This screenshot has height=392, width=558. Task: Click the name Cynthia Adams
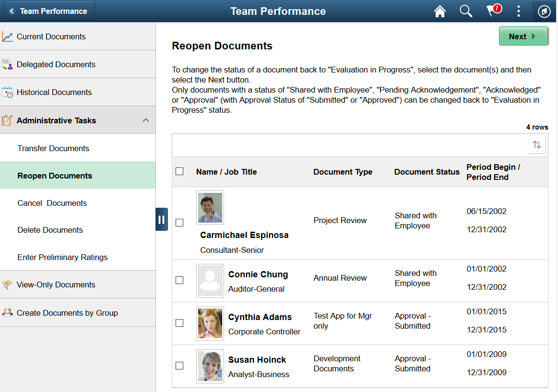260,317
